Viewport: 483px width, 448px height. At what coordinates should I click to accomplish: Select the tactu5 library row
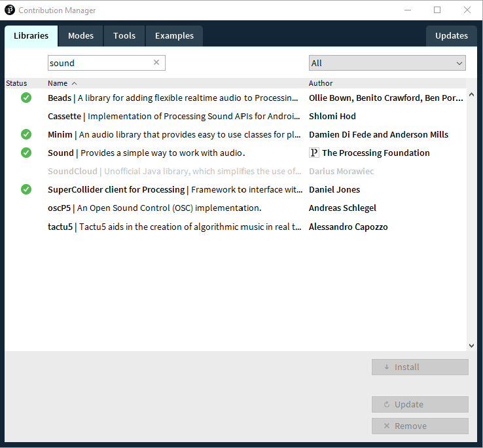(236, 227)
